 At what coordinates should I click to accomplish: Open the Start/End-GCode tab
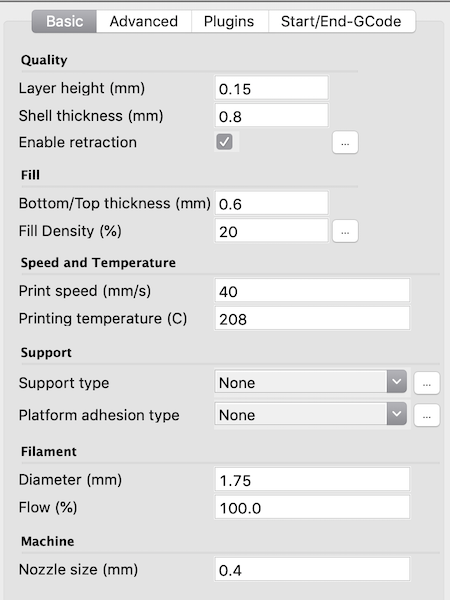pos(341,21)
